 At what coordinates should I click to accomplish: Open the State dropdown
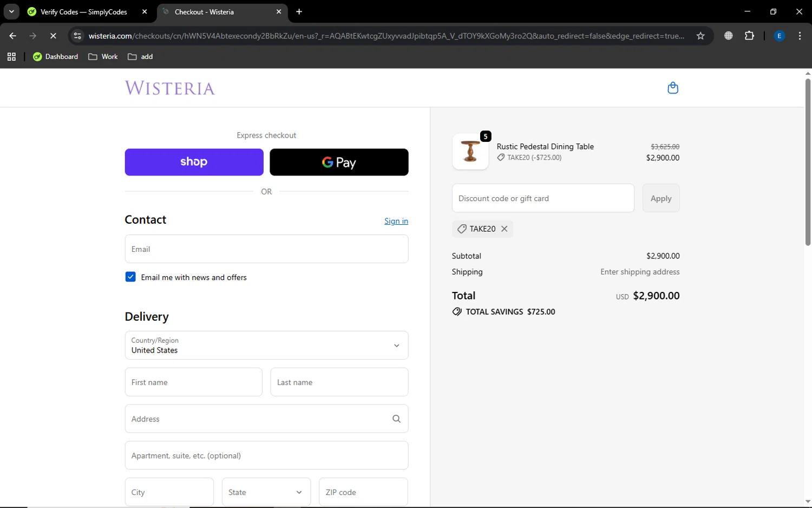[x=266, y=492]
